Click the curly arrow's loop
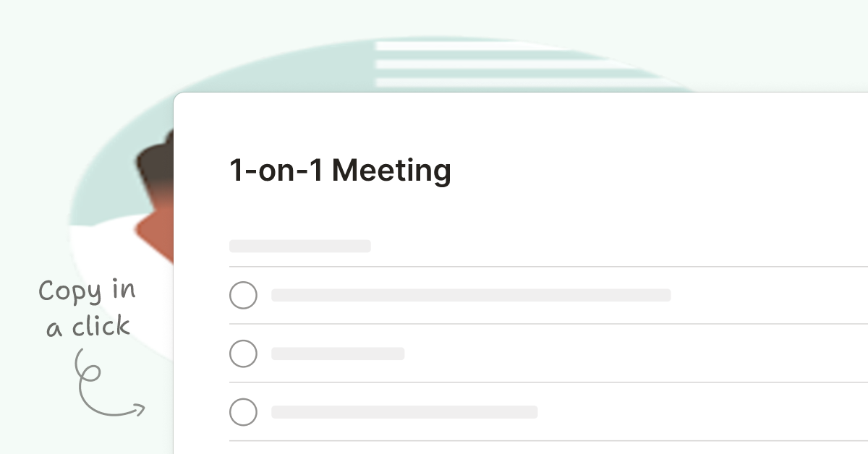Viewport: 868px width, 454px height. click(88, 371)
